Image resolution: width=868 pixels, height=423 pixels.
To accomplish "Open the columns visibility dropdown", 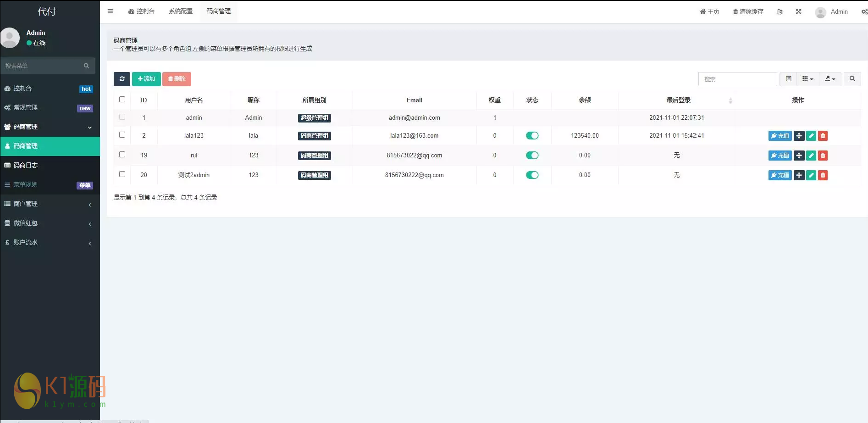I will pyautogui.click(x=807, y=79).
